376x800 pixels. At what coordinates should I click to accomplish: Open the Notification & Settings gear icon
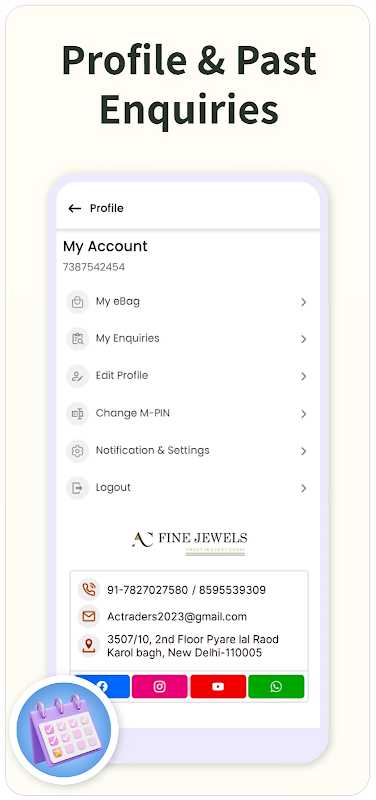coord(78,451)
